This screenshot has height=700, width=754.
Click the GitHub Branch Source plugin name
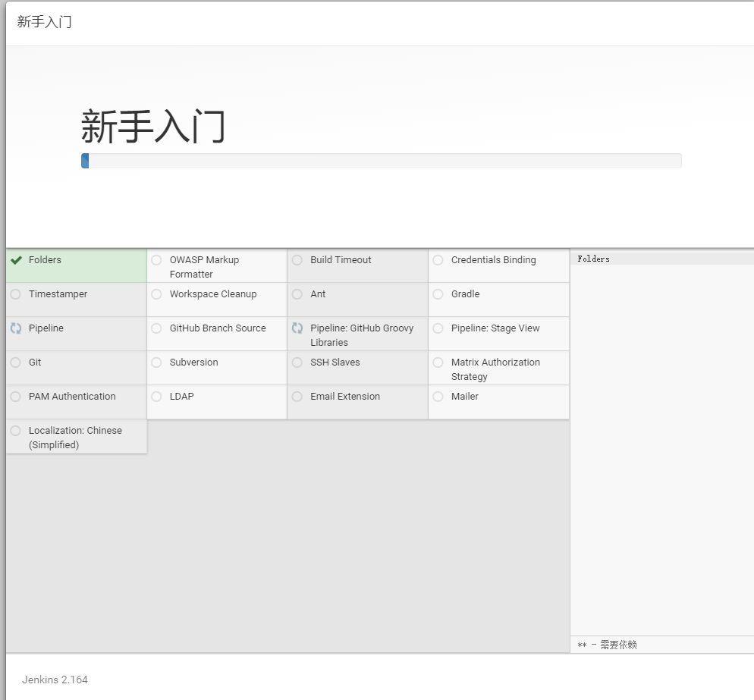click(218, 328)
